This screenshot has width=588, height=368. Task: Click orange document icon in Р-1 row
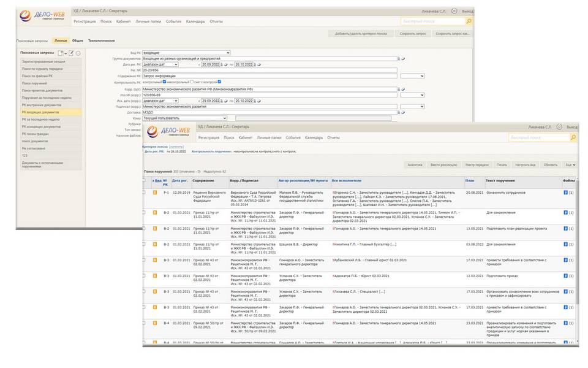(x=154, y=193)
